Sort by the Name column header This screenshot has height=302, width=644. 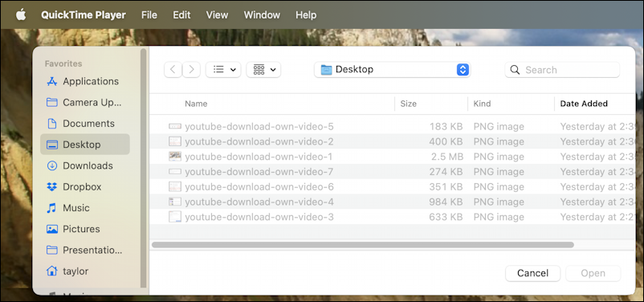(x=196, y=104)
